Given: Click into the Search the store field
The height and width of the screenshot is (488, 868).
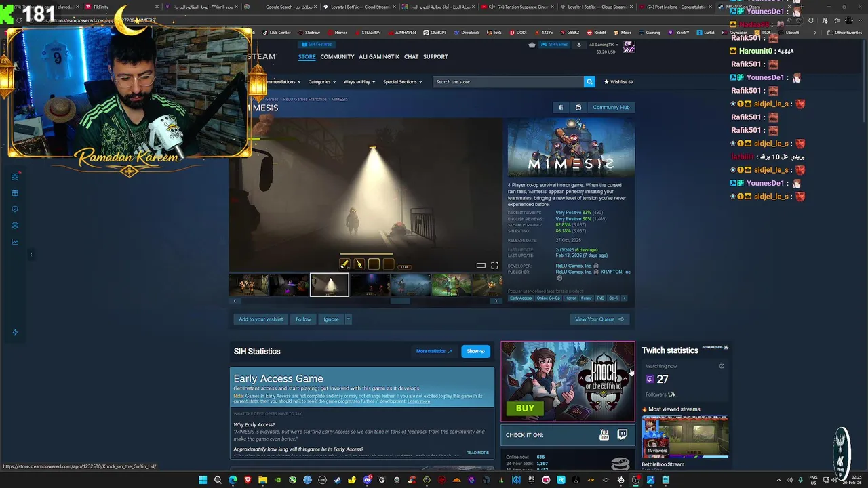Looking at the screenshot, I should (509, 81).
